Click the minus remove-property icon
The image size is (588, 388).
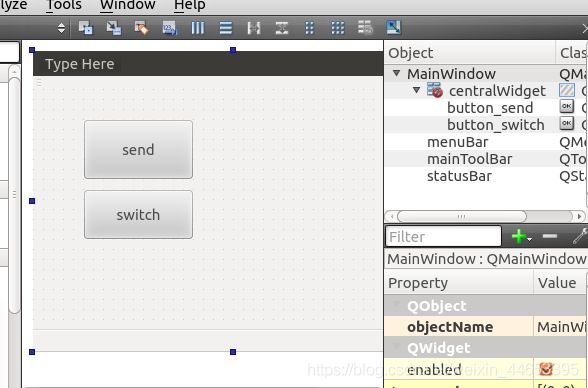(x=550, y=236)
